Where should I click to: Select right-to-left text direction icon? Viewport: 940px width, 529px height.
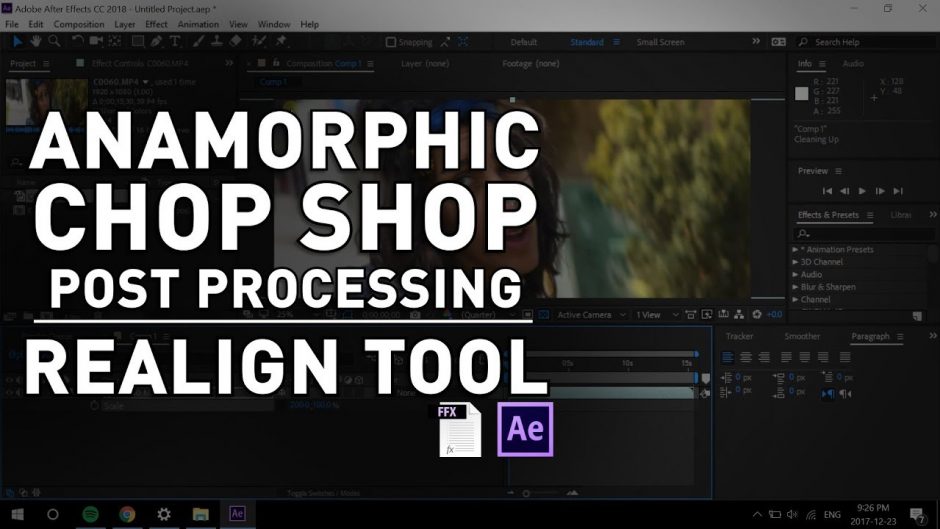(x=846, y=393)
